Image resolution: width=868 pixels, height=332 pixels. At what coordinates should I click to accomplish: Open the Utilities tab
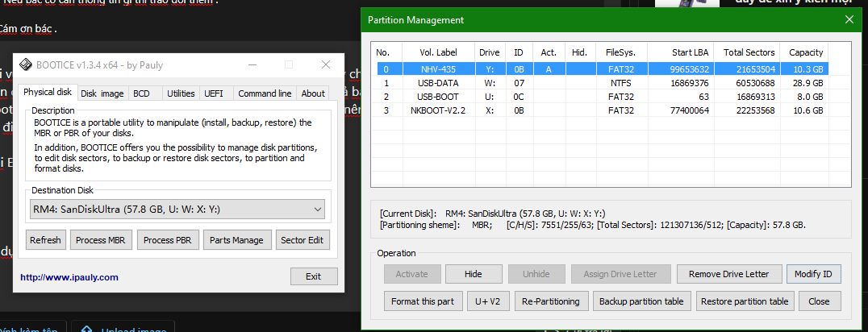(181, 93)
